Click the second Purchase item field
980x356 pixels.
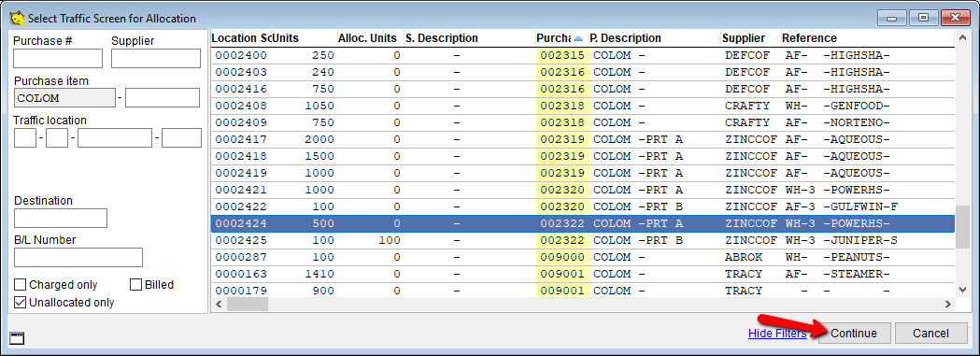pos(163,98)
